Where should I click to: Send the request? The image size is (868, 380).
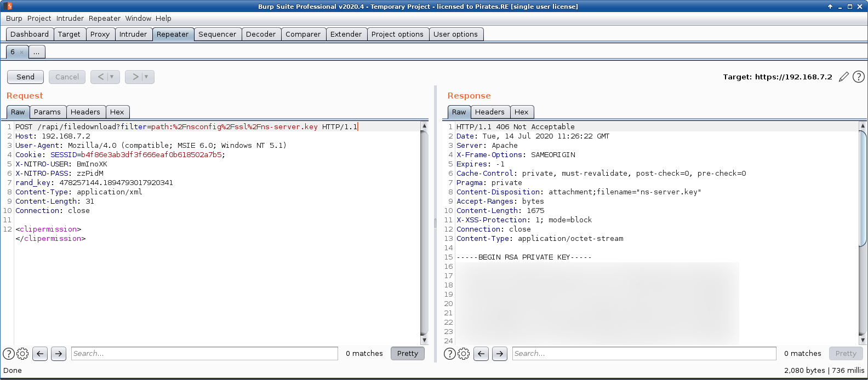[x=25, y=77]
